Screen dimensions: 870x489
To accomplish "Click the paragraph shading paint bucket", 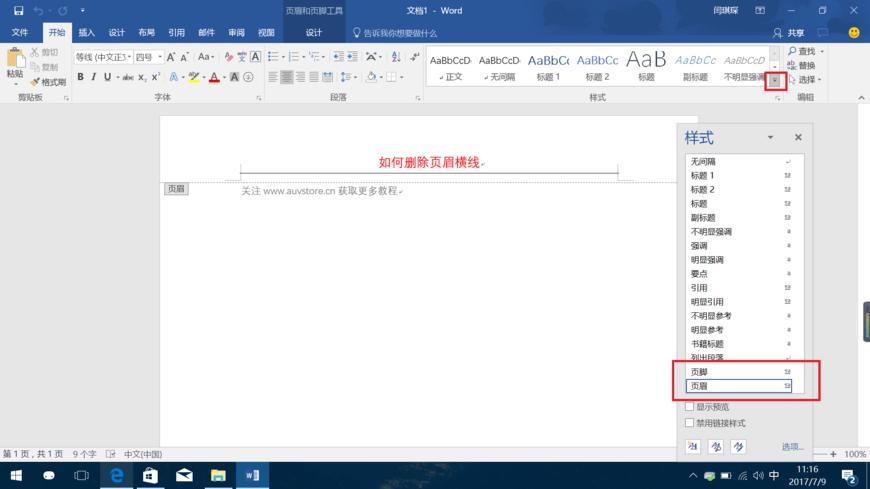I will pos(371,77).
